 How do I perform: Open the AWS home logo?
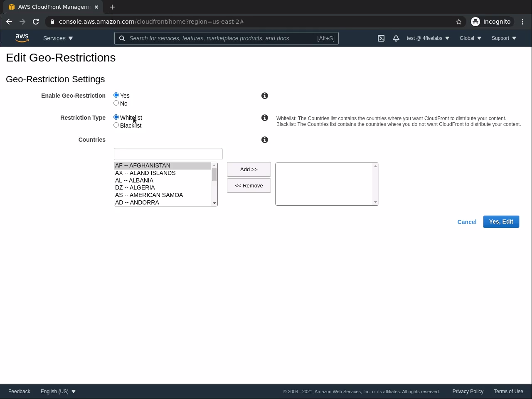(x=22, y=38)
